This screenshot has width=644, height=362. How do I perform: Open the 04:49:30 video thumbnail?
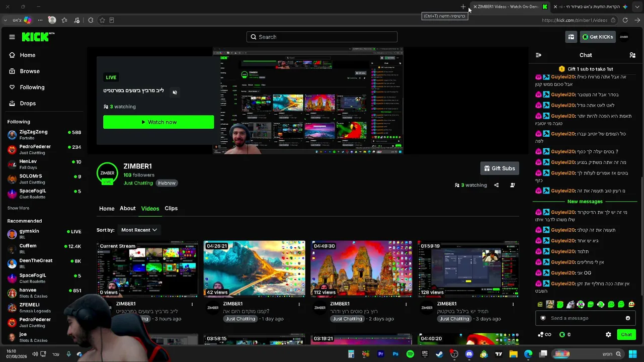361,269
